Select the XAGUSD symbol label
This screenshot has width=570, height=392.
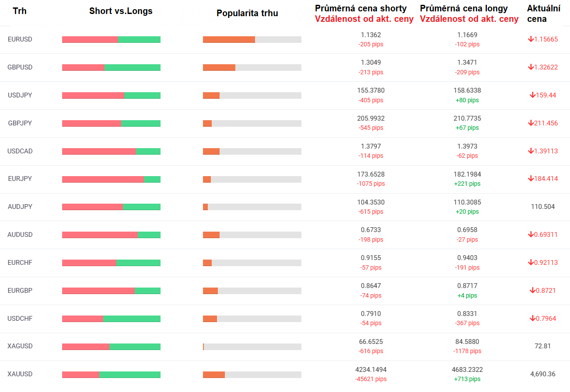point(20,346)
